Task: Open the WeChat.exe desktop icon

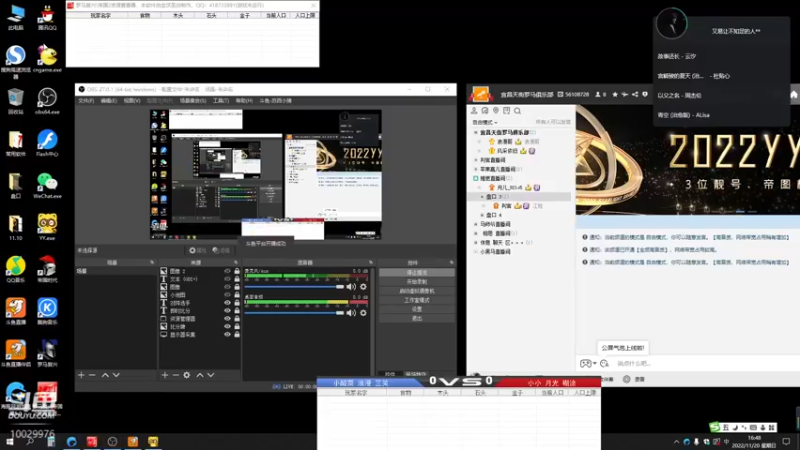Action: 47,185
